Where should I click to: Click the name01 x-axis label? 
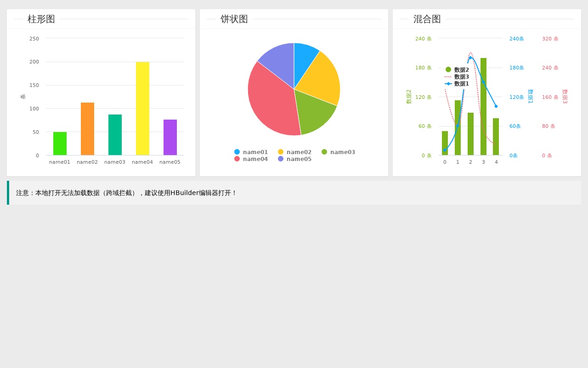tap(60, 162)
